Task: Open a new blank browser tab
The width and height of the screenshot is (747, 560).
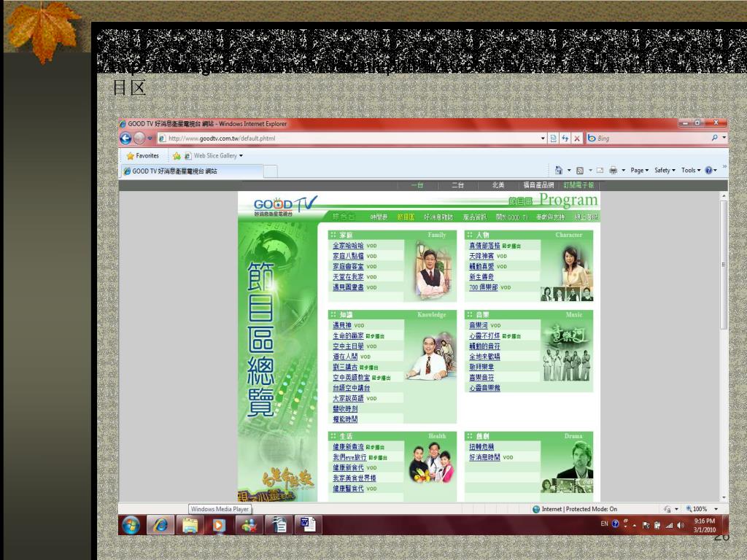Action: (271, 171)
